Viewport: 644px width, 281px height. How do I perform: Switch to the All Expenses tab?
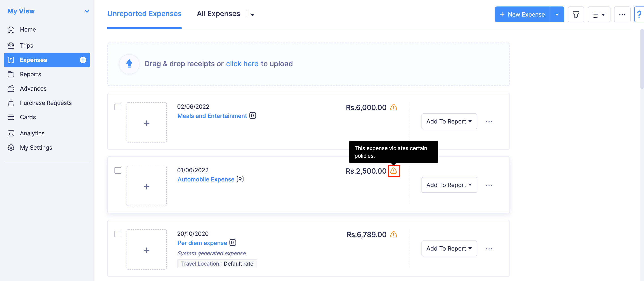point(218,13)
